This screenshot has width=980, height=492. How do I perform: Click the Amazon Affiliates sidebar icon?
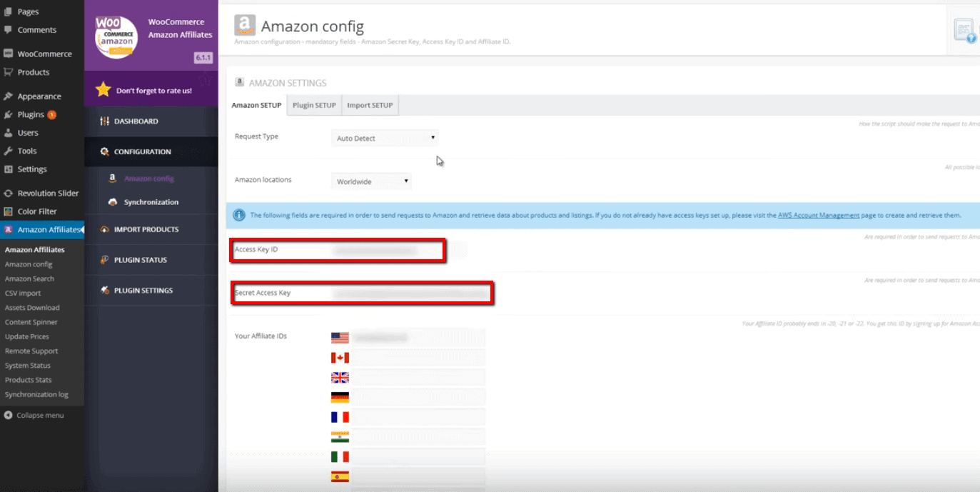pyautogui.click(x=8, y=229)
